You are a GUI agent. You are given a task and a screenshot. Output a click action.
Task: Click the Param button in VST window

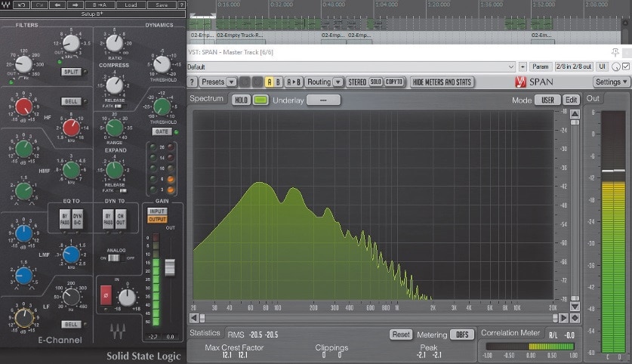540,66
